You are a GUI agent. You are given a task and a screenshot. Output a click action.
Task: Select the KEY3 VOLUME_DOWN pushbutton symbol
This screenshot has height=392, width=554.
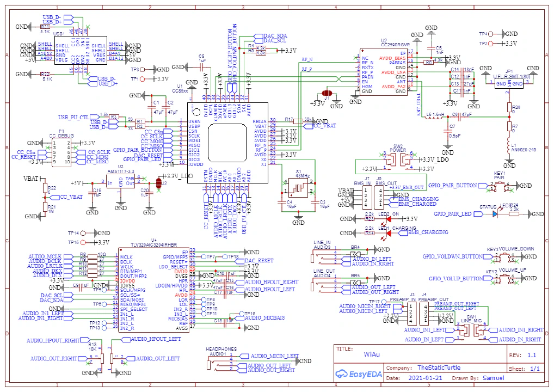click(504, 257)
